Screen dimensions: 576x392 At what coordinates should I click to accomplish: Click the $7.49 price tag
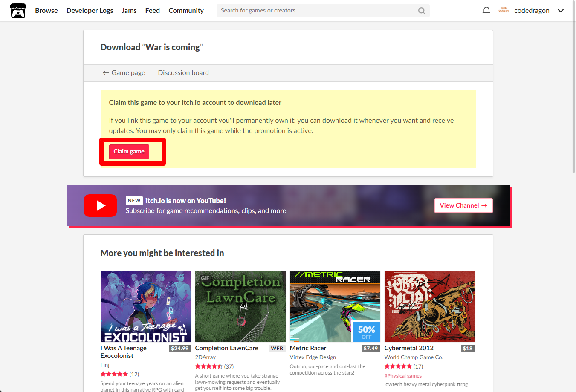[370, 349]
